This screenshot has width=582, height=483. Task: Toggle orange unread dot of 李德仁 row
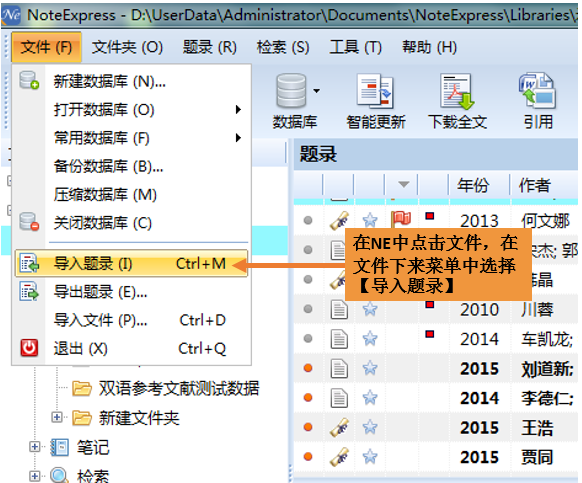[x=308, y=398]
